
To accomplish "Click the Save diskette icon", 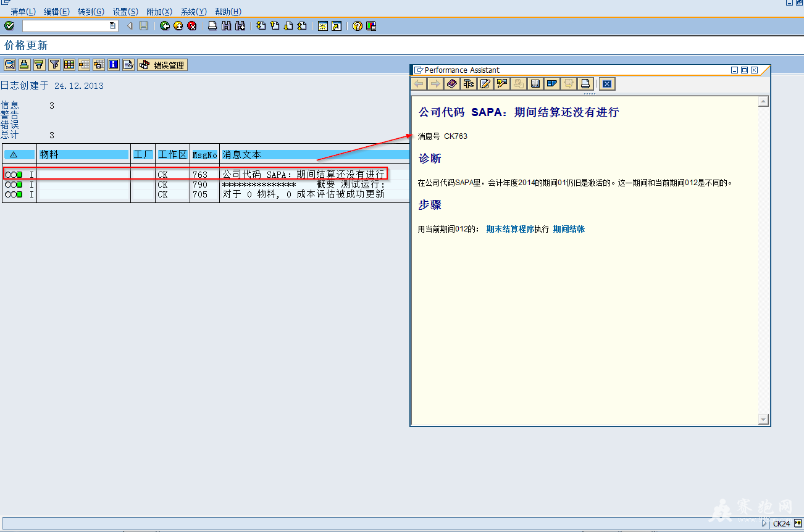I will coord(143,26).
